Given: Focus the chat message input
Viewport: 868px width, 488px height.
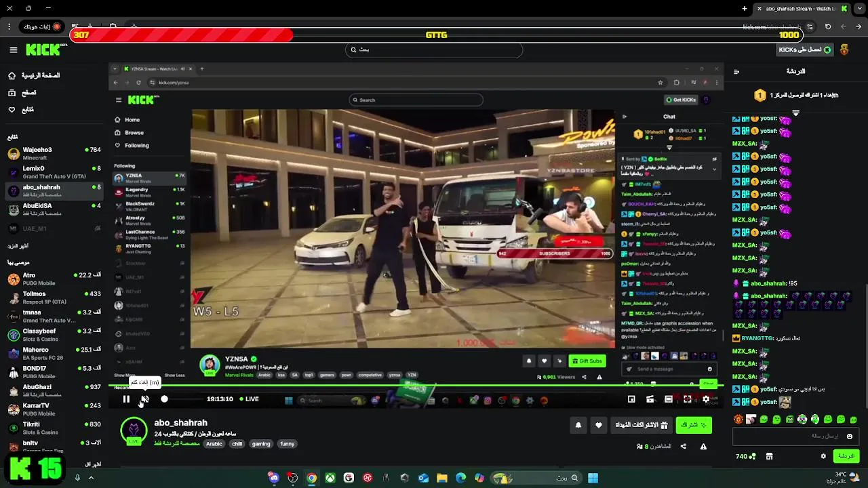Looking at the screenshot, I should coord(795,436).
